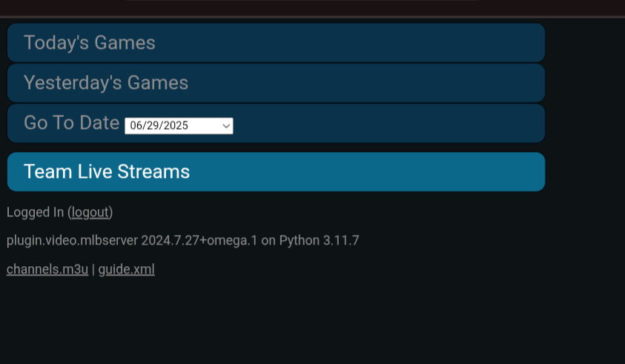The image size is (625, 364).
Task: Click the date text inside the selector
Action: pyautogui.click(x=159, y=126)
